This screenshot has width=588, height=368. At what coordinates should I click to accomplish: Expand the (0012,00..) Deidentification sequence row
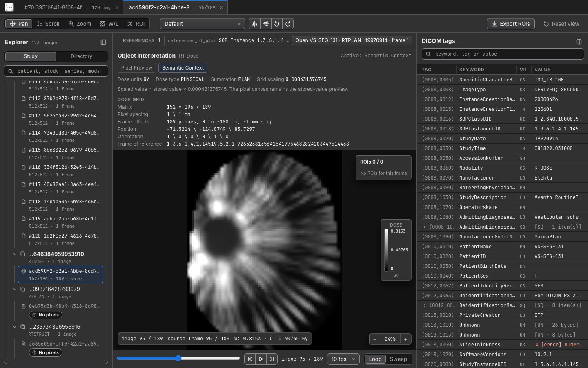425,305
